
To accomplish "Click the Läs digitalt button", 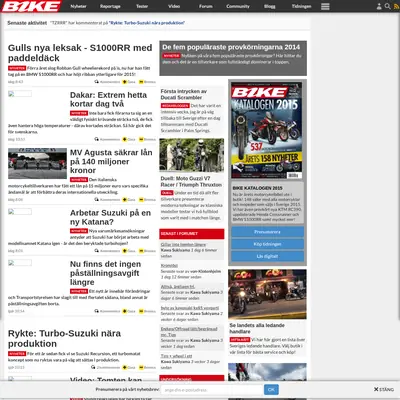I will tap(267, 256).
